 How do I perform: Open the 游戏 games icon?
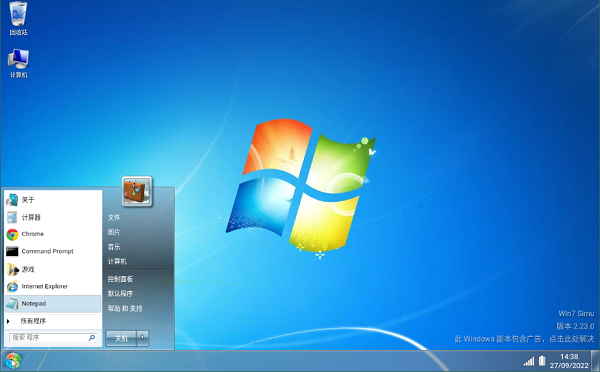(12, 269)
